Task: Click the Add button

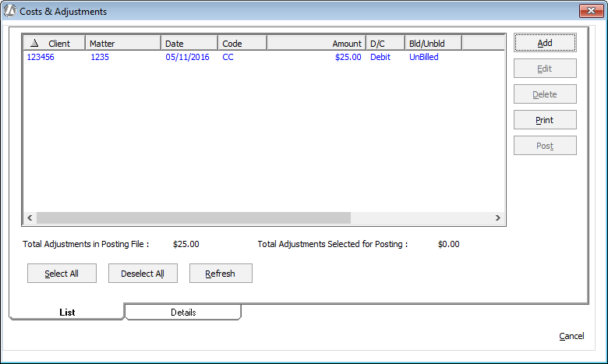Action: click(545, 43)
